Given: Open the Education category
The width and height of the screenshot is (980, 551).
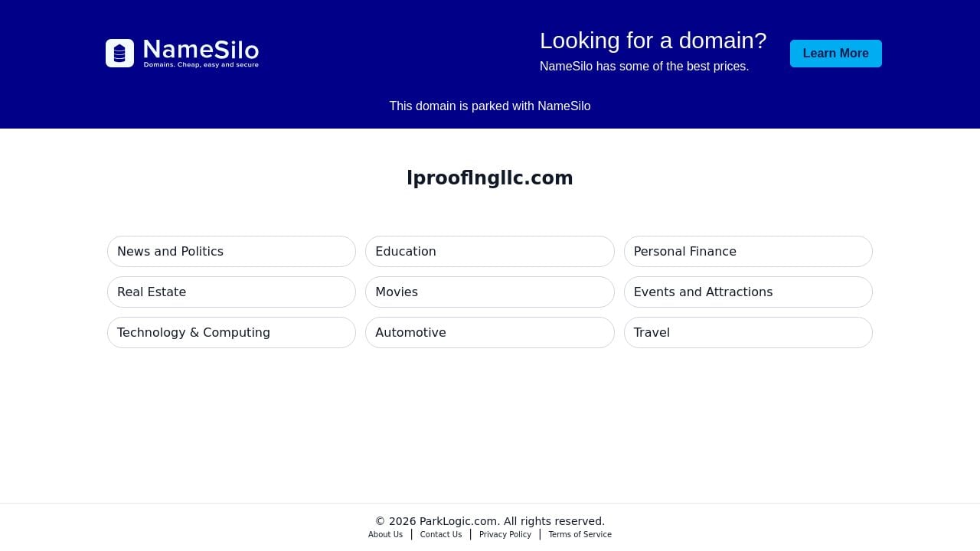Looking at the screenshot, I should (490, 251).
